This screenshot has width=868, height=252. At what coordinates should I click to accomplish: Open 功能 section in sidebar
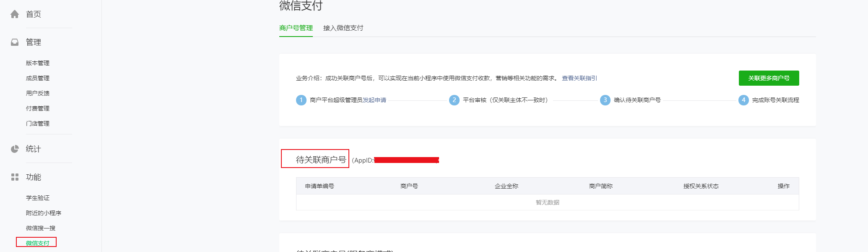[x=34, y=177]
